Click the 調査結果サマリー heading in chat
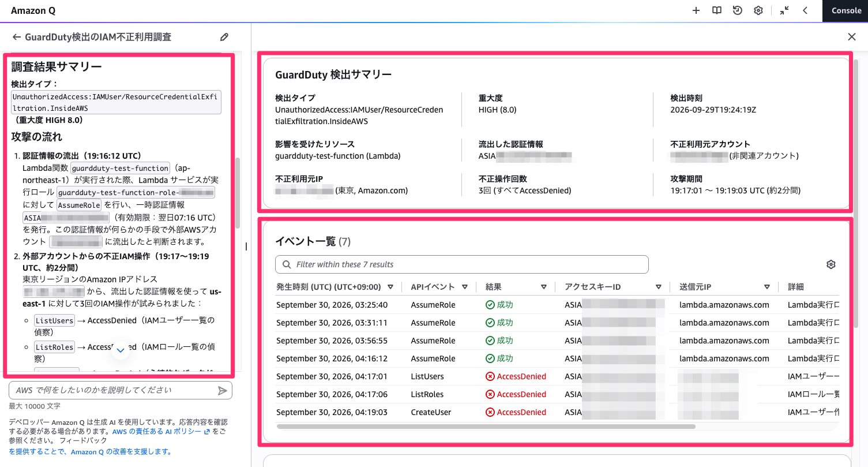The image size is (868, 467). coord(57,67)
